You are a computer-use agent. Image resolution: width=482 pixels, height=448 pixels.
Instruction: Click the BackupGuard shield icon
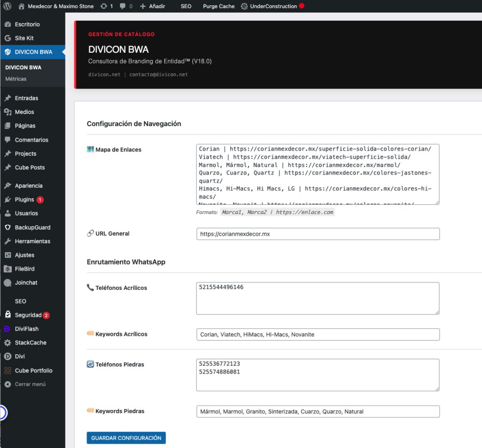8,227
